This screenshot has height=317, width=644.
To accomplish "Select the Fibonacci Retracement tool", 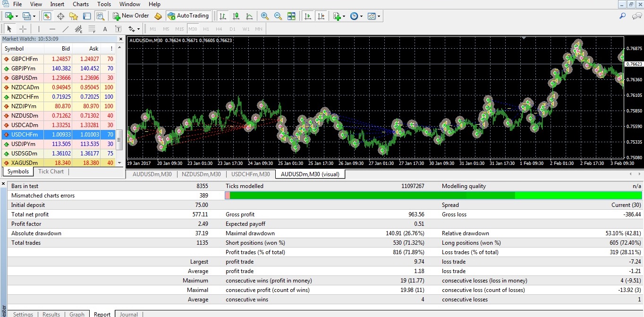I will pos(92,29).
